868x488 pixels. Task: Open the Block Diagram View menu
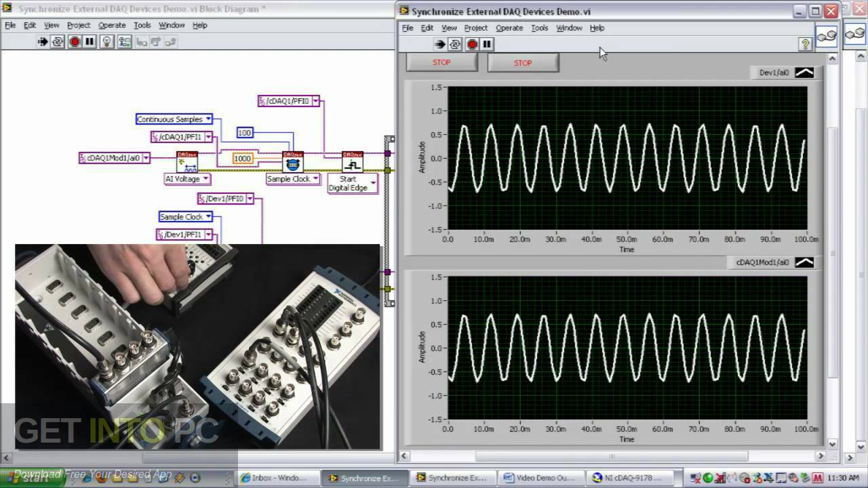52,25
